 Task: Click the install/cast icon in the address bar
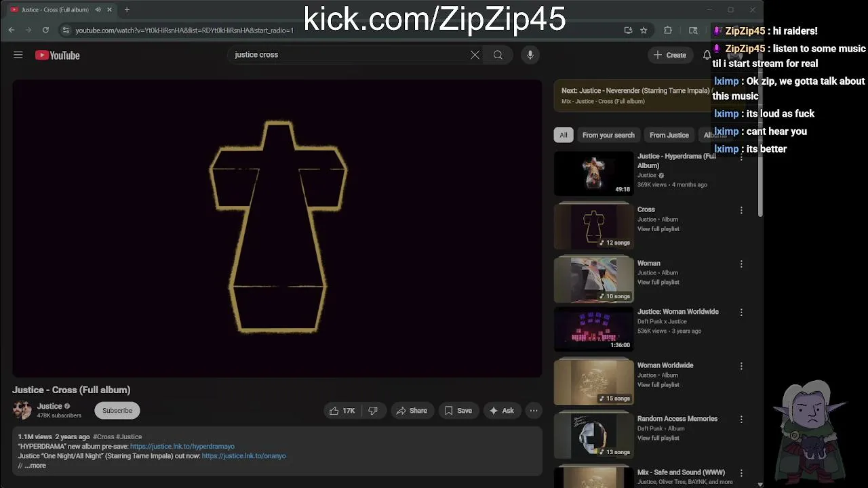628,30
